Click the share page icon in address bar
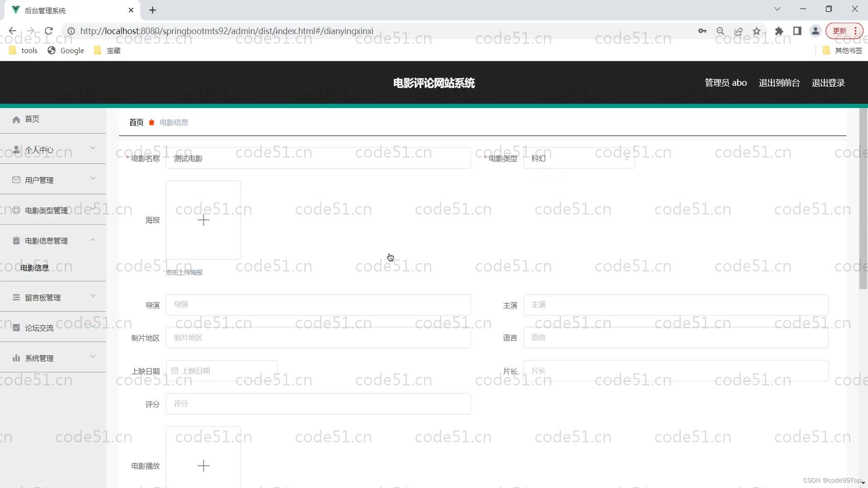The width and height of the screenshot is (868, 488). [738, 31]
